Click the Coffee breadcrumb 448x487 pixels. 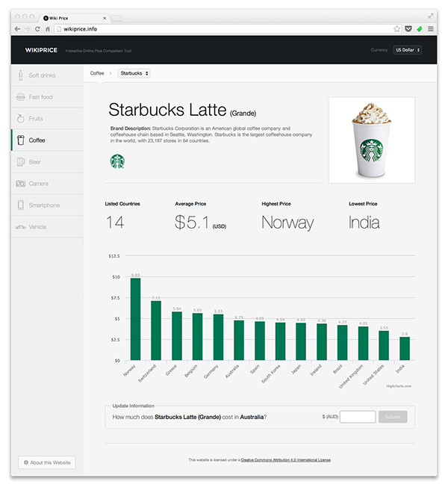[97, 73]
